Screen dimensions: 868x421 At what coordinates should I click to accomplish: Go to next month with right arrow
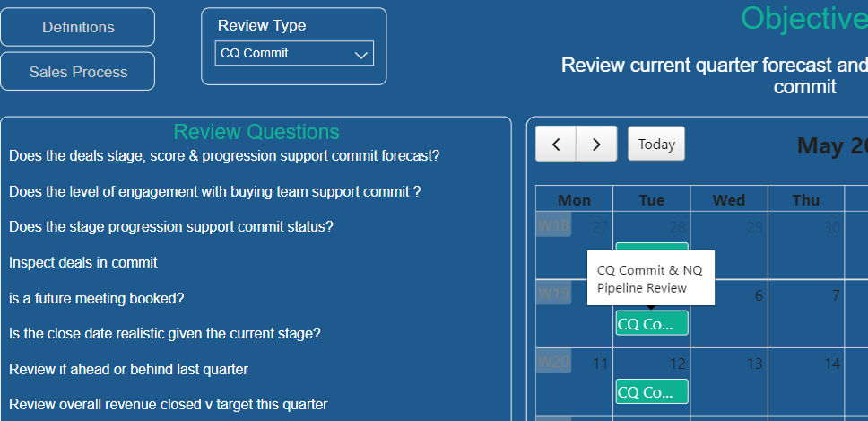click(596, 144)
